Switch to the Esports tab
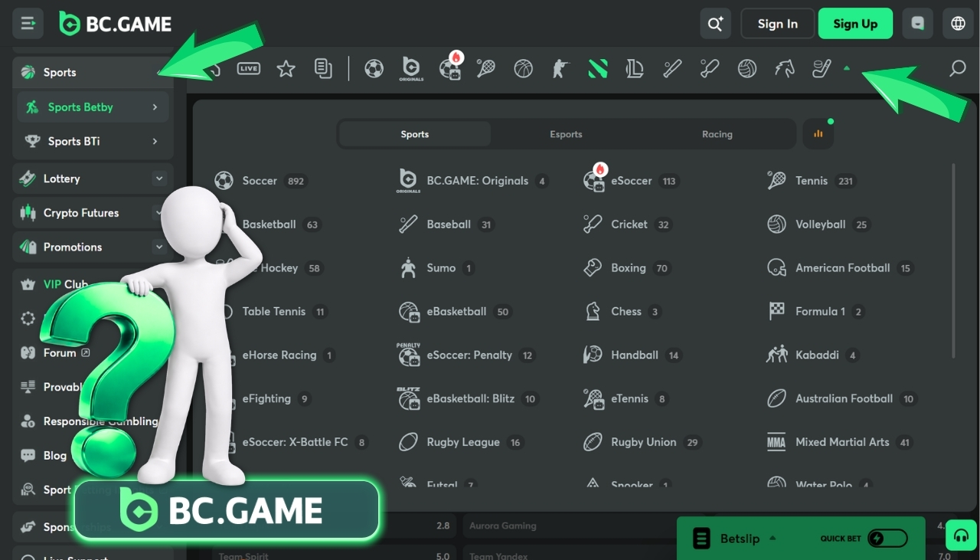The width and height of the screenshot is (980, 560). [x=566, y=134]
